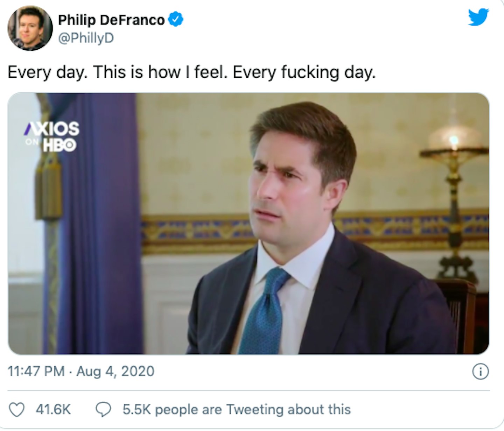
Task: Like the tweet with the heart icon
Action: point(16,409)
